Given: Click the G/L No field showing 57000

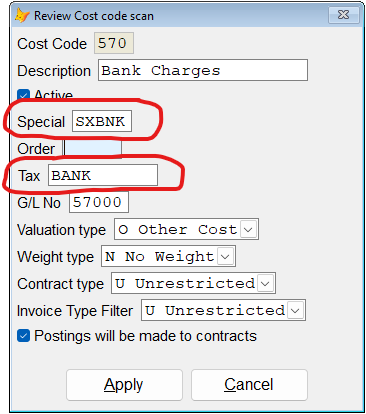Looking at the screenshot, I should 99,202.
